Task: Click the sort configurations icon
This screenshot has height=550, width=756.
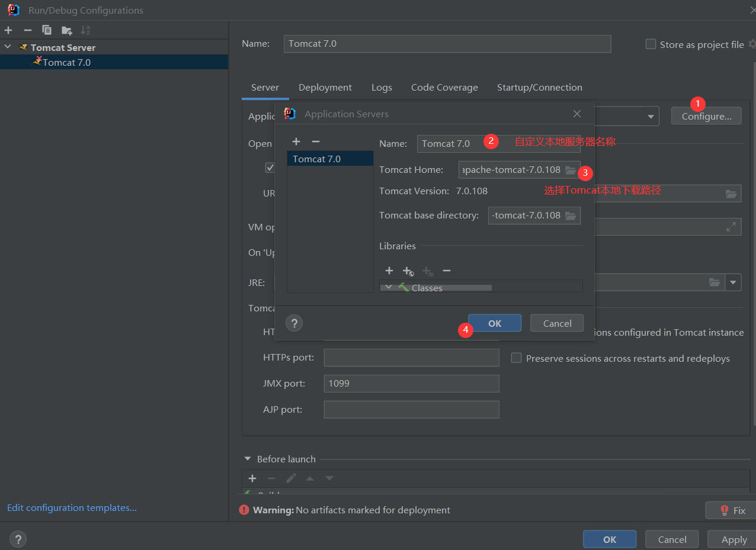Action: [x=85, y=30]
